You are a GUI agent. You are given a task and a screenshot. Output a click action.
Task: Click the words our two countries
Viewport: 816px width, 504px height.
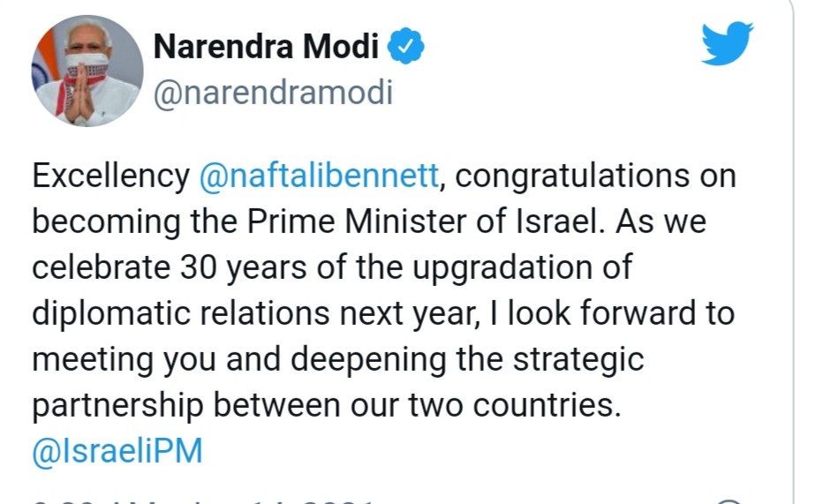pos(486,404)
